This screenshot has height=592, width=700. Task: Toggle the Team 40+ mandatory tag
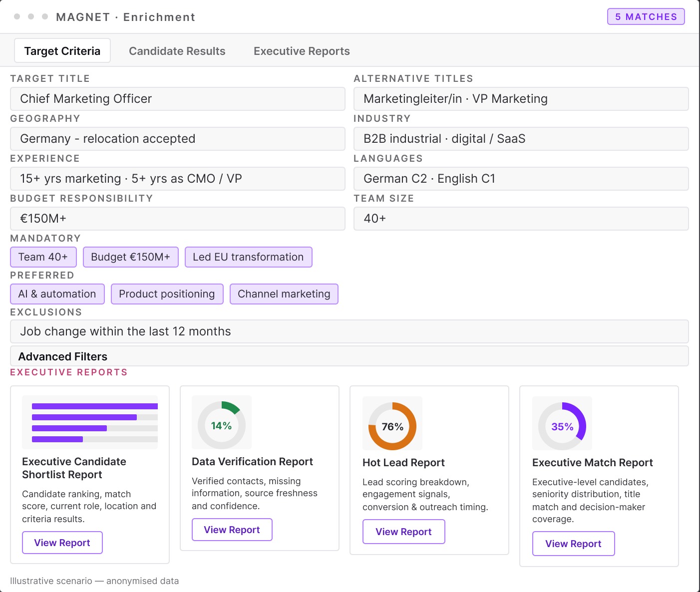click(x=43, y=257)
